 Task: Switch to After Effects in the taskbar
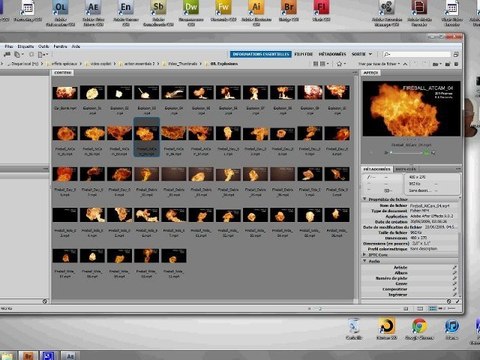tap(70, 356)
